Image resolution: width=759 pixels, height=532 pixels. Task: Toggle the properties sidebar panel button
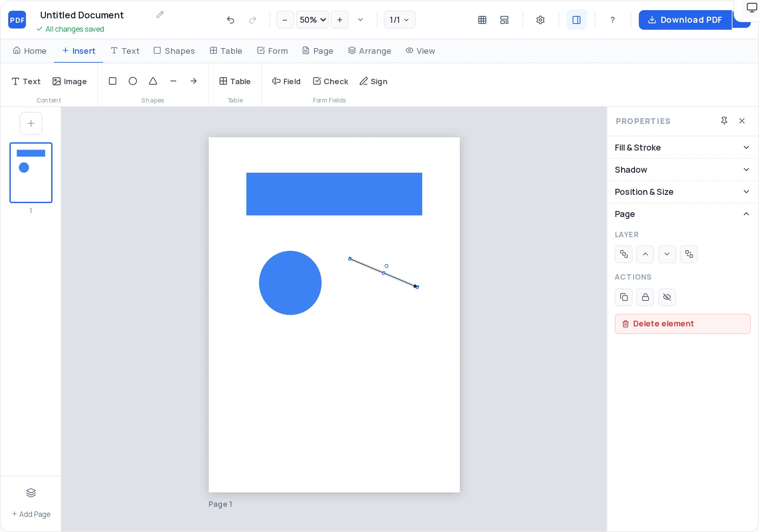click(577, 20)
